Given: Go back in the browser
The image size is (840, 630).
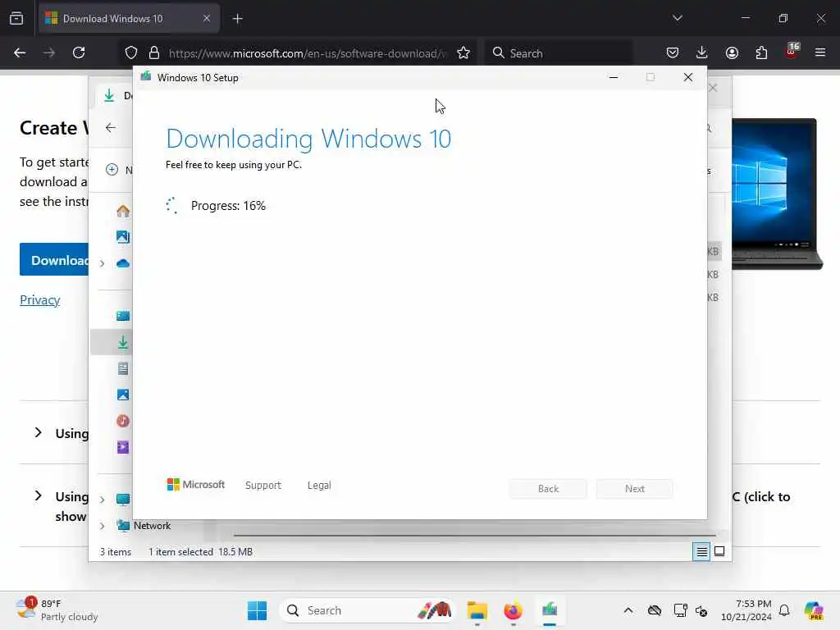Looking at the screenshot, I should (20, 52).
